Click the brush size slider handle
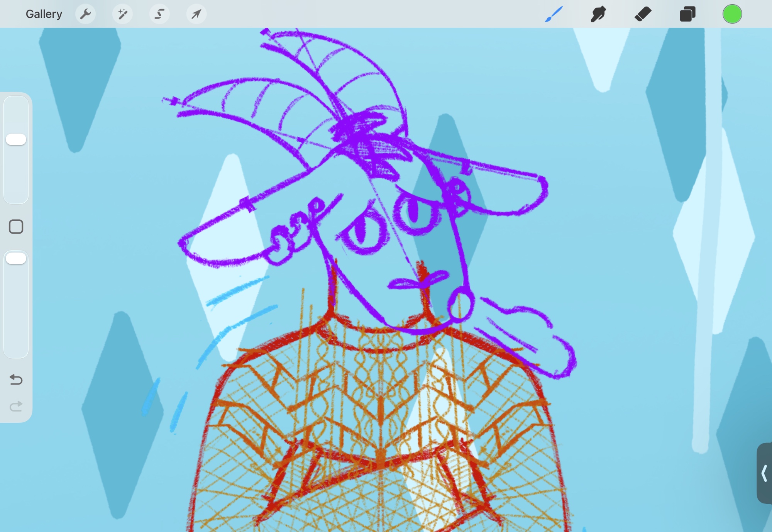 pyautogui.click(x=16, y=139)
